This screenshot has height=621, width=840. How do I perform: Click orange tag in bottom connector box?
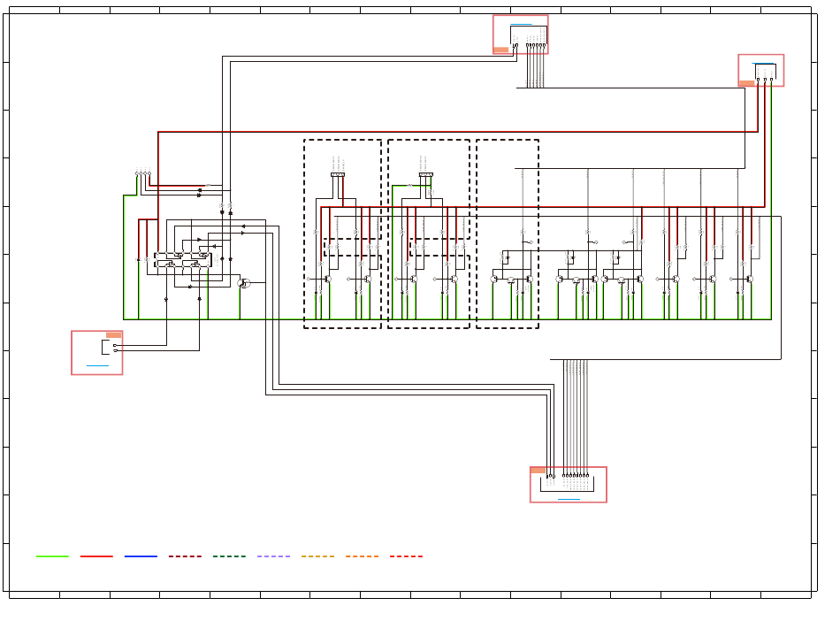click(x=538, y=471)
